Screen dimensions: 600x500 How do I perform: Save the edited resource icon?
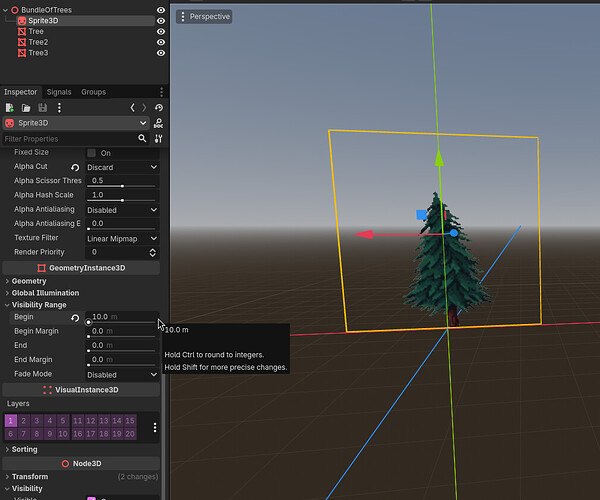pyautogui.click(x=42, y=108)
